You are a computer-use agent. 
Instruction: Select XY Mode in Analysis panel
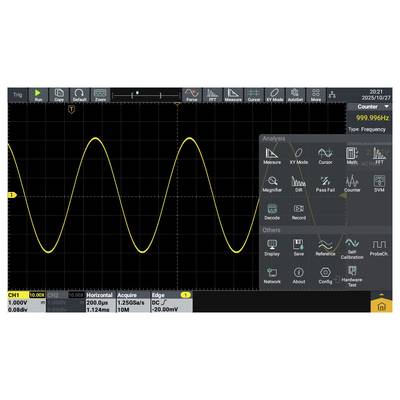[299, 156]
